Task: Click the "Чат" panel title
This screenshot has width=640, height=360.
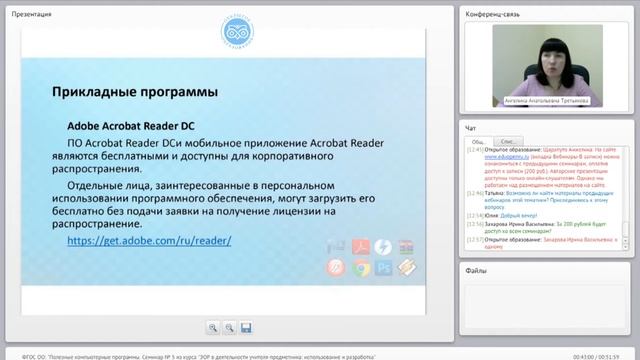Action: [x=471, y=128]
